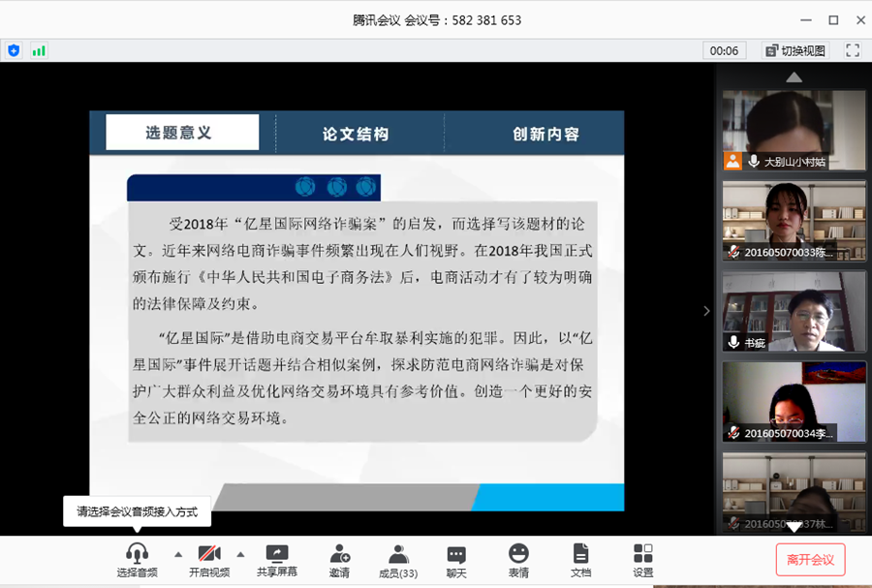Expand audio options arrow beside 选择音频
Image resolution: width=872 pixels, height=588 pixels.
point(177,554)
